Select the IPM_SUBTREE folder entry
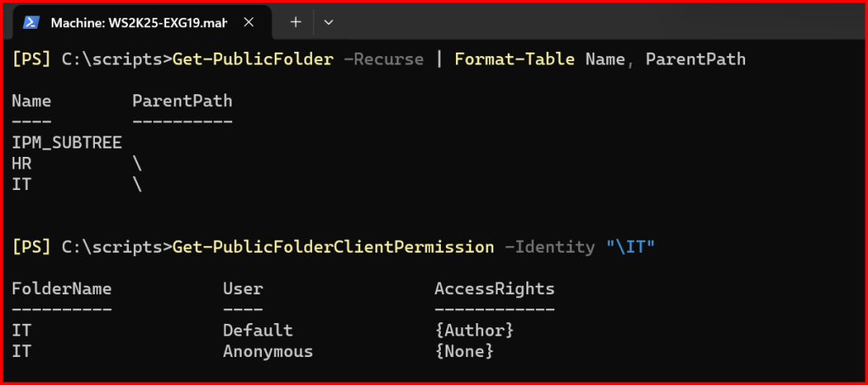Screen dimensions: 868x385 point(67,142)
